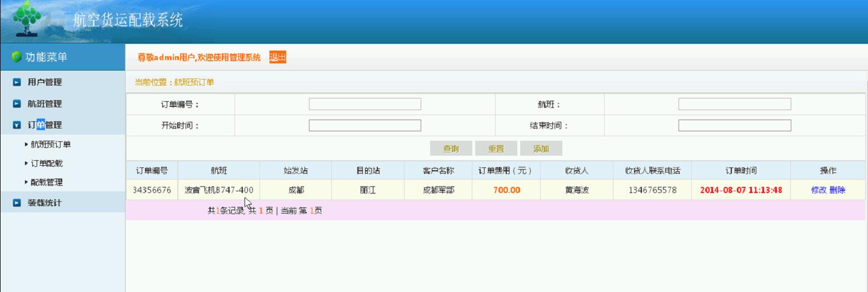The image size is (868, 292).
Task: Click the 订单费用（元） column header
Action: point(506,171)
